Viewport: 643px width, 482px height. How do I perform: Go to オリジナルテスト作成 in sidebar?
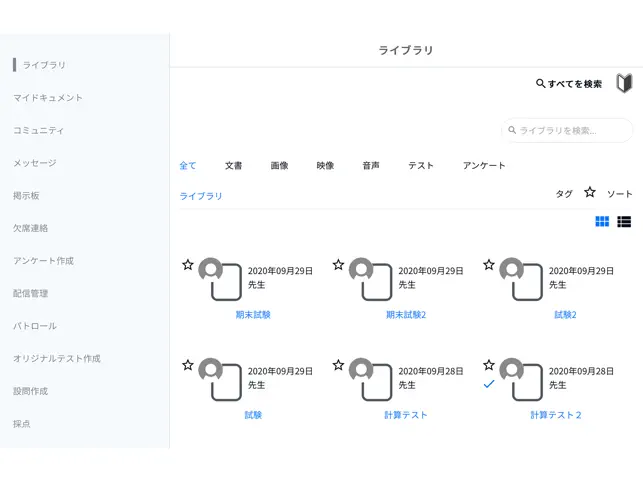[57, 359]
